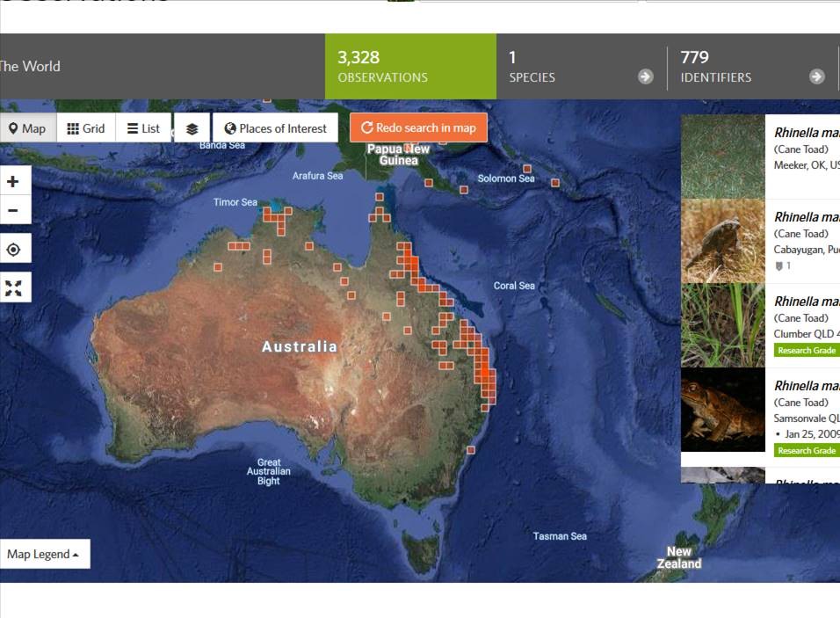Image resolution: width=840 pixels, height=618 pixels.
Task: Select the 3,328 Observations tab
Action: 409,66
